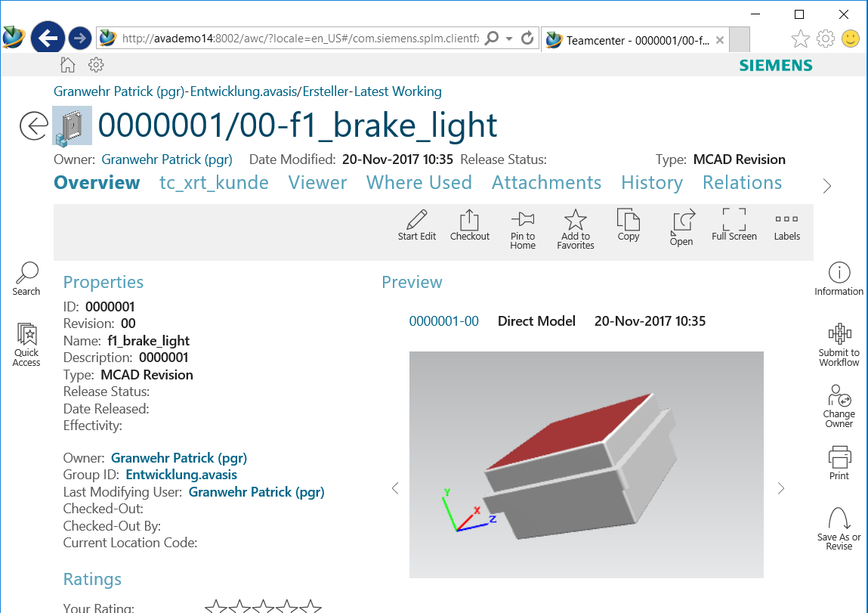Switch to the Where Used tab
868x613 pixels.
click(x=419, y=183)
